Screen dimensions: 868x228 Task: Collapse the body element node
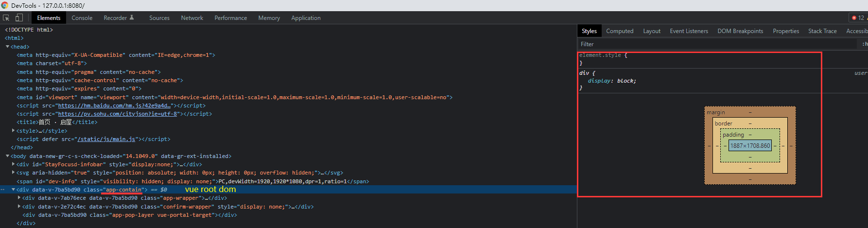coord(8,156)
